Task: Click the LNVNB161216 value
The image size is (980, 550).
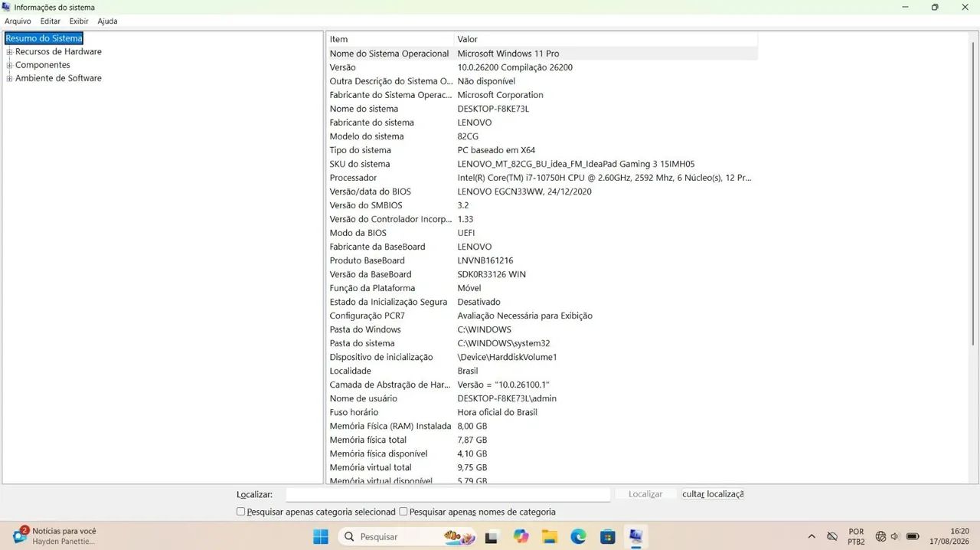Action: pyautogui.click(x=485, y=260)
